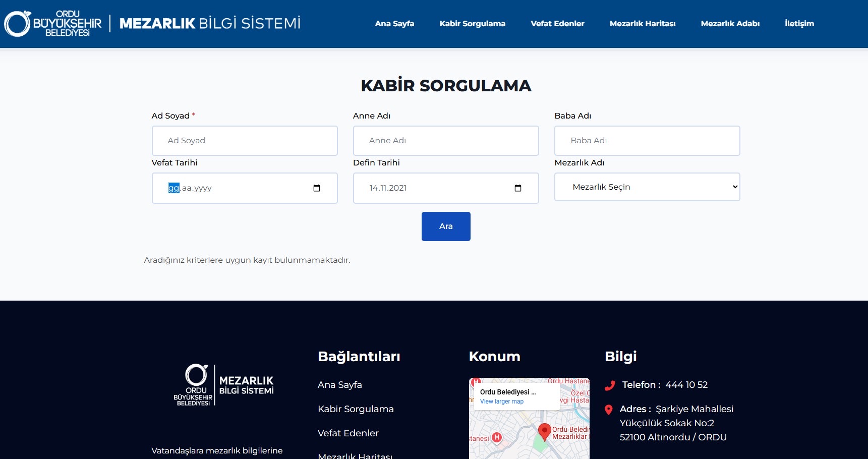Image resolution: width=868 pixels, height=459 pixels.
Task: Open Mezarlık Haritası from the navbar
Action: pos(642,24)
